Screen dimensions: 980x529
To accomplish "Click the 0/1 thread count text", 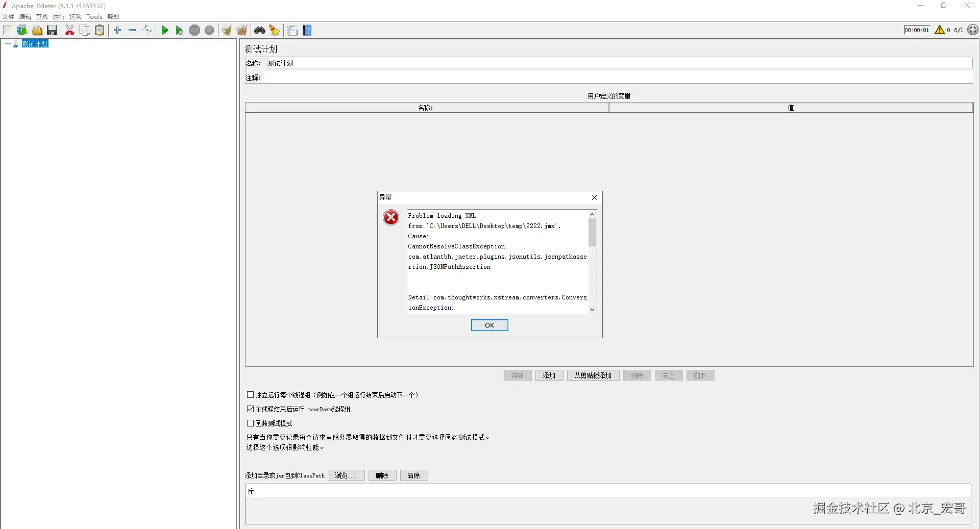I will (959, 30).
